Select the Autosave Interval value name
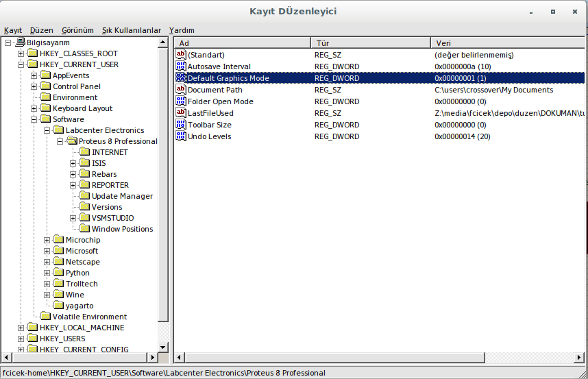The image size is (588, 379). point(219,66)
